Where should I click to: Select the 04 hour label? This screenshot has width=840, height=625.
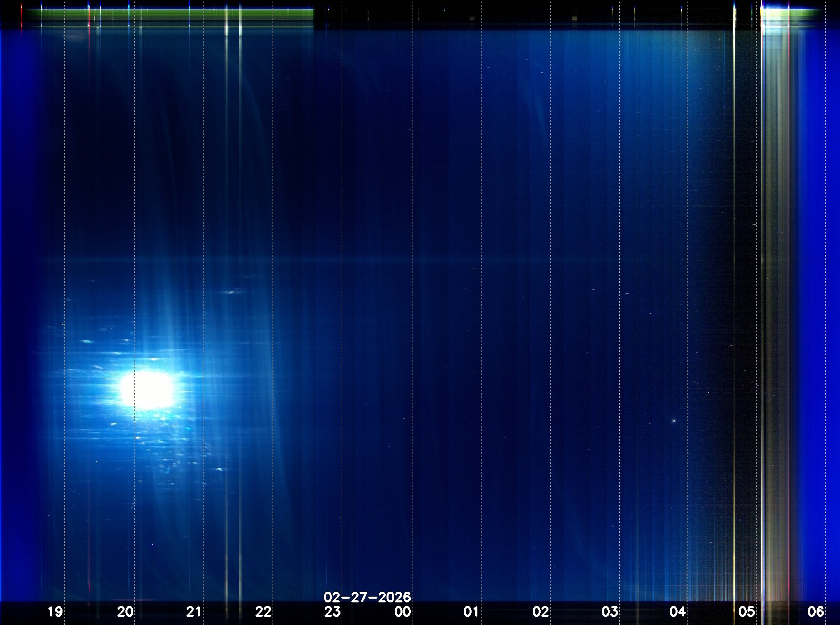pyautogui.click(x=677, y=611)
